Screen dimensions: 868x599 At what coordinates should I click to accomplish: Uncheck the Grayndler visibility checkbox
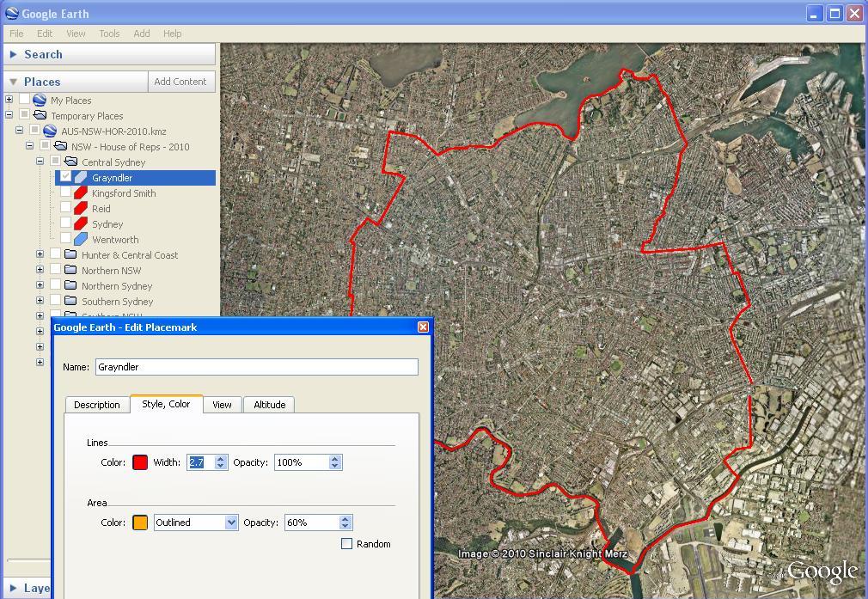(66, 176)
